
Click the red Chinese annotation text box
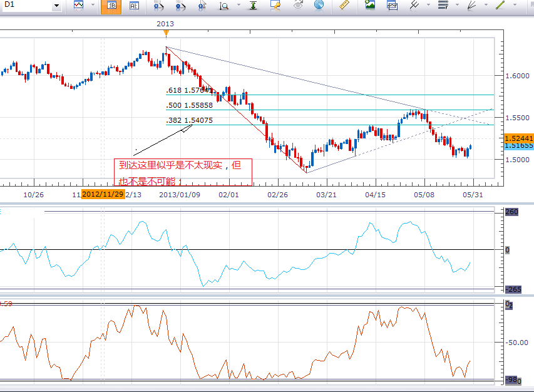click(x=183, y=172)
